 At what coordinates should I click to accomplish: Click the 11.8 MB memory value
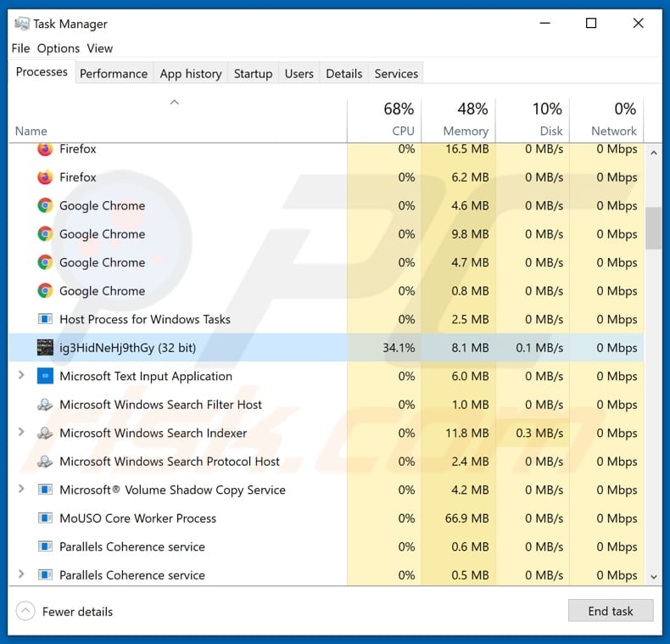coord(467,434)
